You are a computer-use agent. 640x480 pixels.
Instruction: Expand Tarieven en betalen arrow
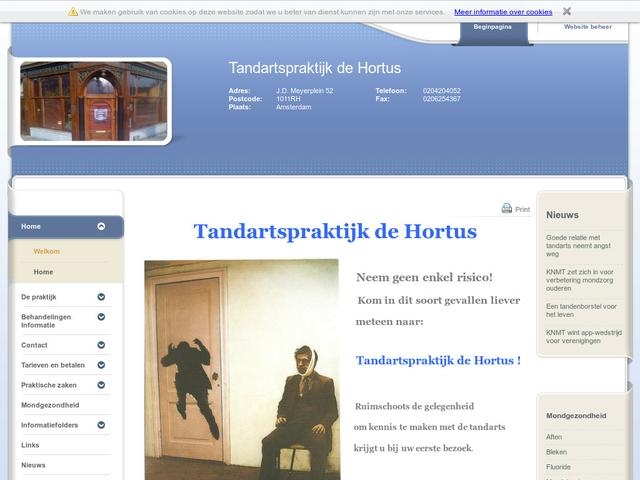coord(101,365)
